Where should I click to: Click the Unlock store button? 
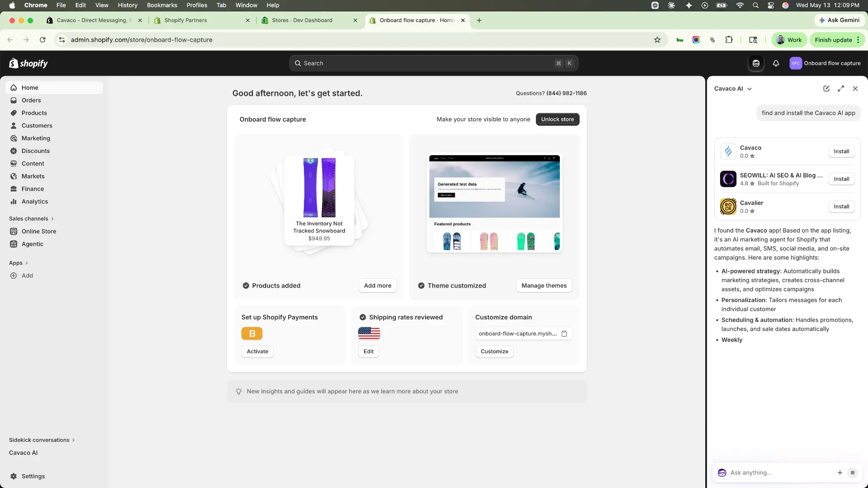(557, 119)
